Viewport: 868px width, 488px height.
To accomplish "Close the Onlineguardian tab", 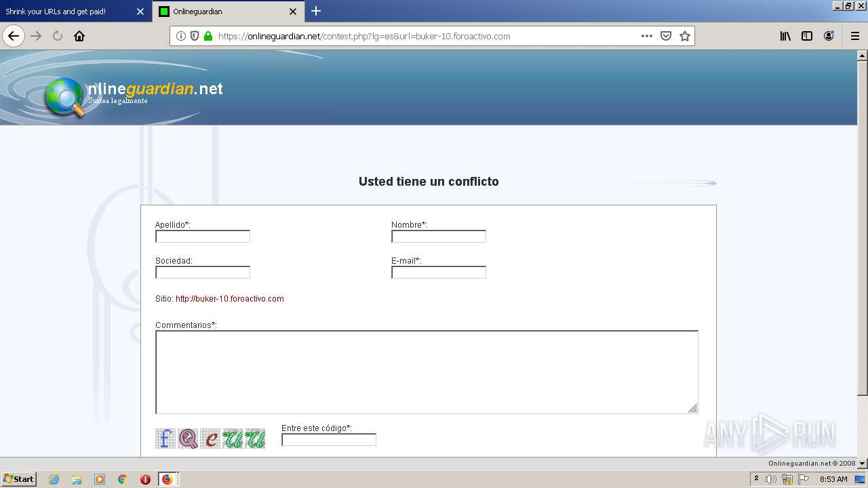I will point(293,12).
